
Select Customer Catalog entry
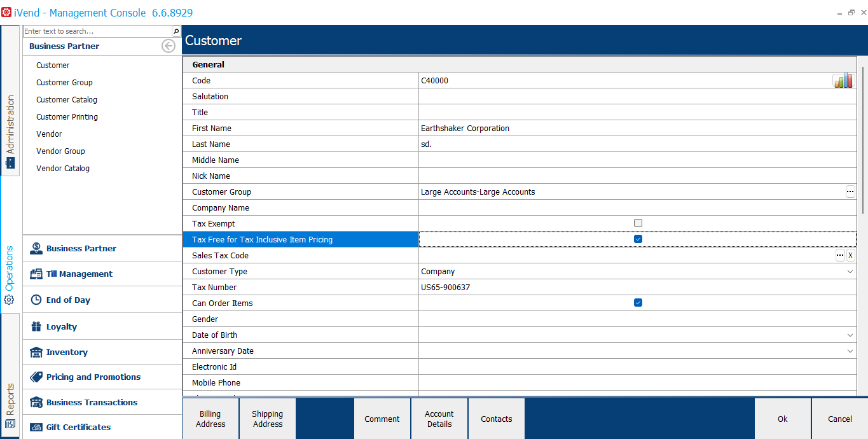pyautogui.click(x=67, y=100)
